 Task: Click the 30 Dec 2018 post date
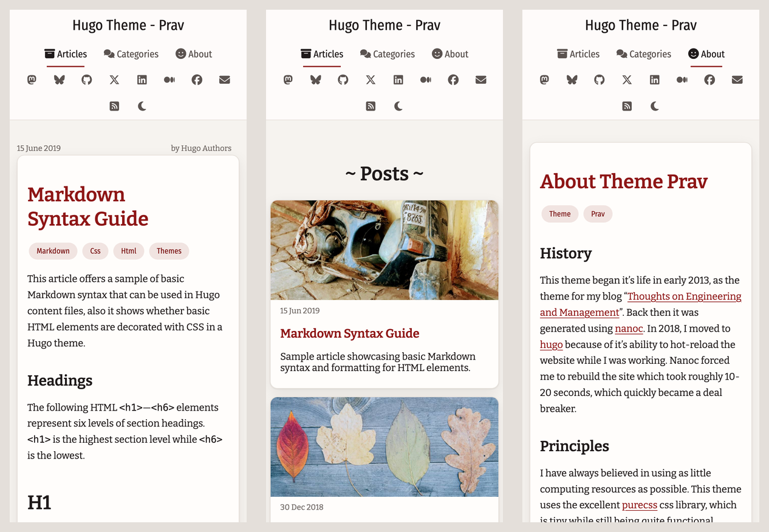coord(302,507)
